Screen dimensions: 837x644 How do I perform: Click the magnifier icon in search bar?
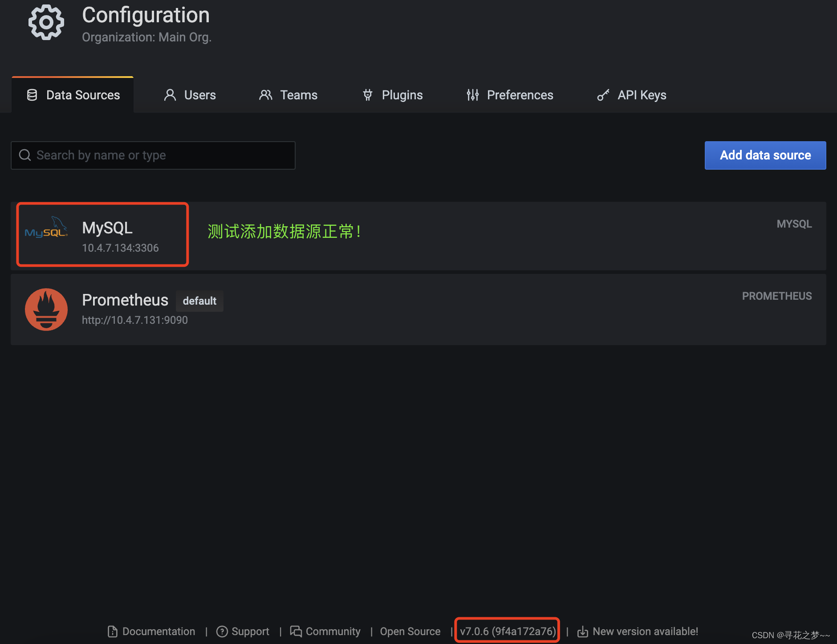tap(24, 155)
